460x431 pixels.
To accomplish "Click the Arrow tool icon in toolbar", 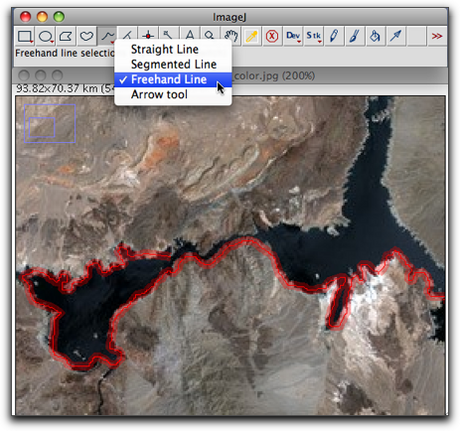I will [396, 36].
